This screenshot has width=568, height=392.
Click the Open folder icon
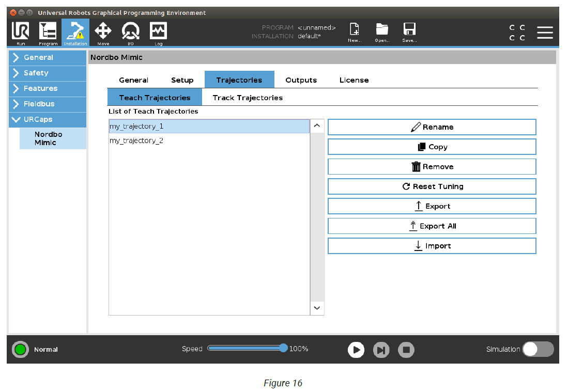pyautogui.click(x=382, y=32)
